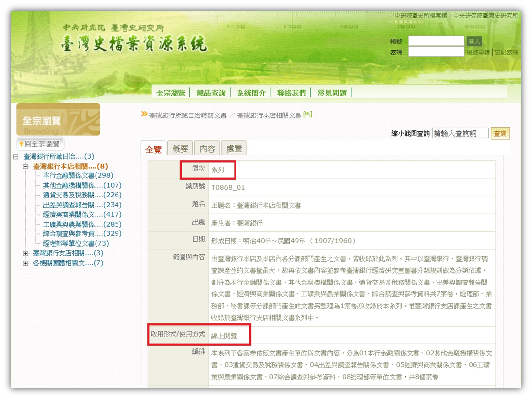The image size is (532, 399).
Task: Click the 系列 level value
Action: (x=218, y=170)
